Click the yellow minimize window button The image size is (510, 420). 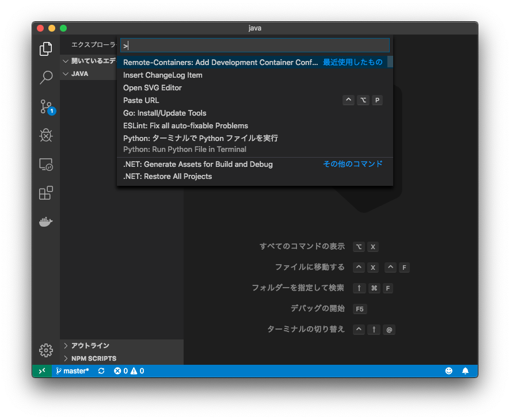(52, 28)
